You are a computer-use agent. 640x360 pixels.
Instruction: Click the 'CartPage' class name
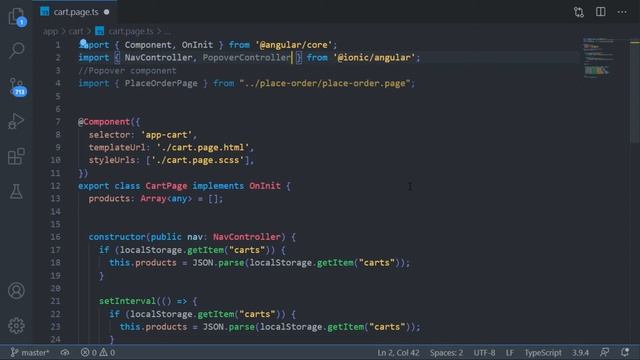(x=166, y=186)
